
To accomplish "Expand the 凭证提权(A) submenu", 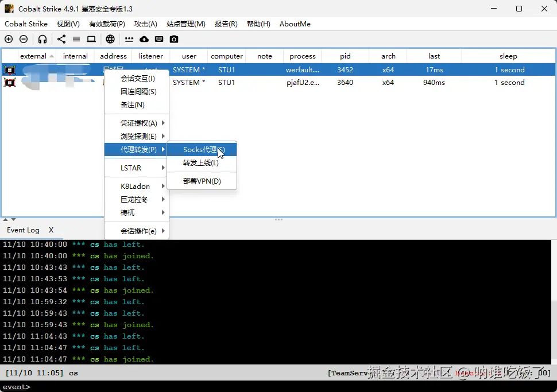I will [137, 123].
